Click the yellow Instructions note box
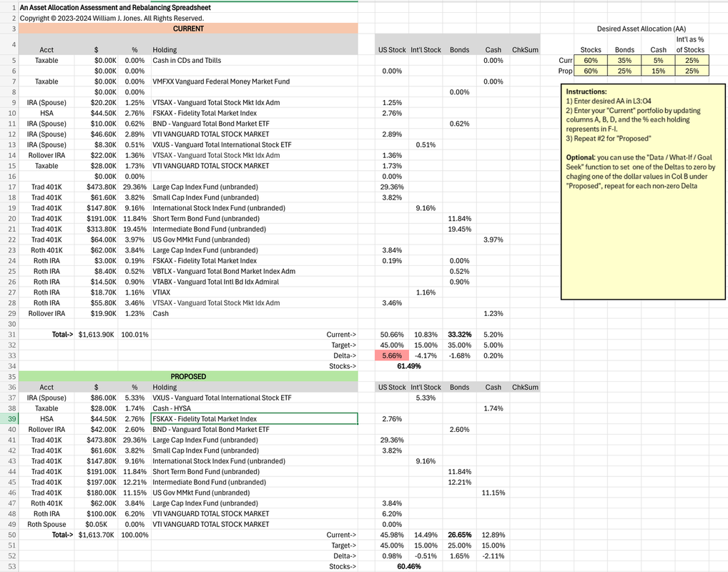The height and width of the screenshot is (572, 728). point(643,192)
